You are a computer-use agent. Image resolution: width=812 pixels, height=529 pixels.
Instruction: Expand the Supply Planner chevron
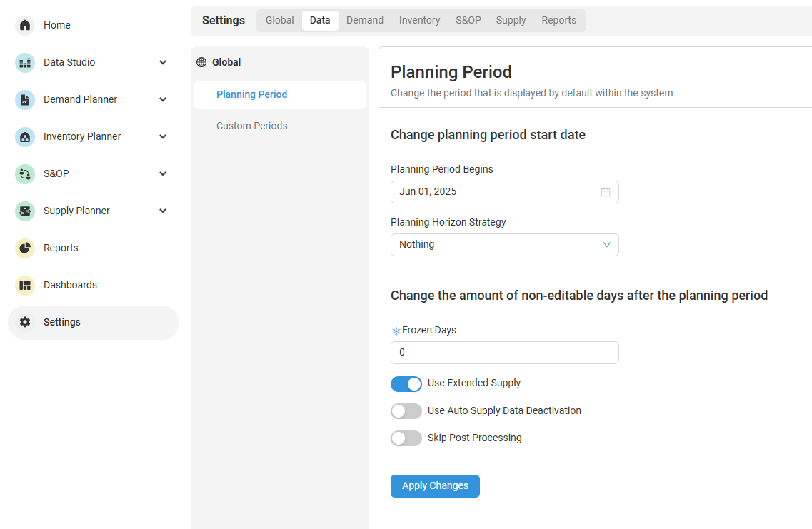point(163,211)
